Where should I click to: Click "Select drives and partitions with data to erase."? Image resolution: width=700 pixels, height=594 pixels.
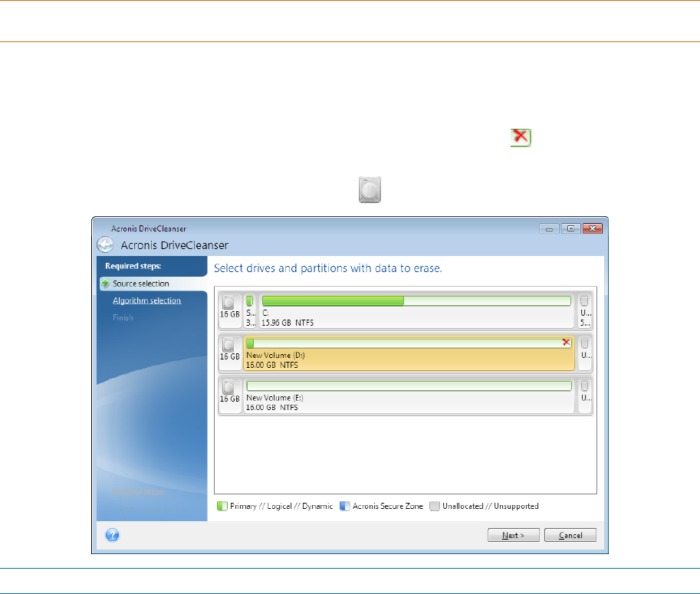coord(328,268)
